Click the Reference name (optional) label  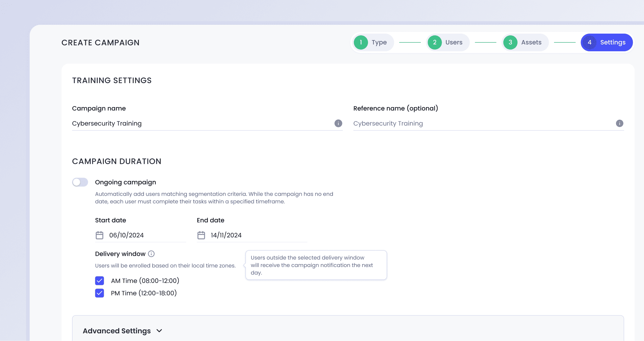click(x=396, y=108)
